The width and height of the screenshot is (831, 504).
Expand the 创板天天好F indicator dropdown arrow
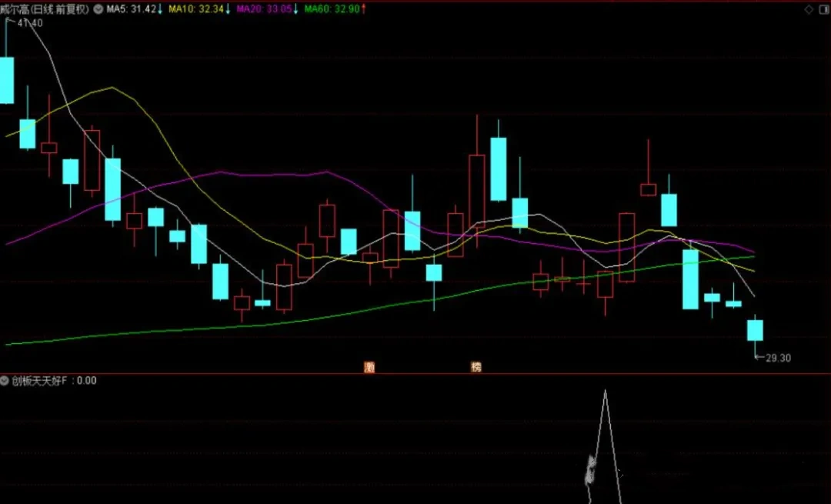coord(5,380)
